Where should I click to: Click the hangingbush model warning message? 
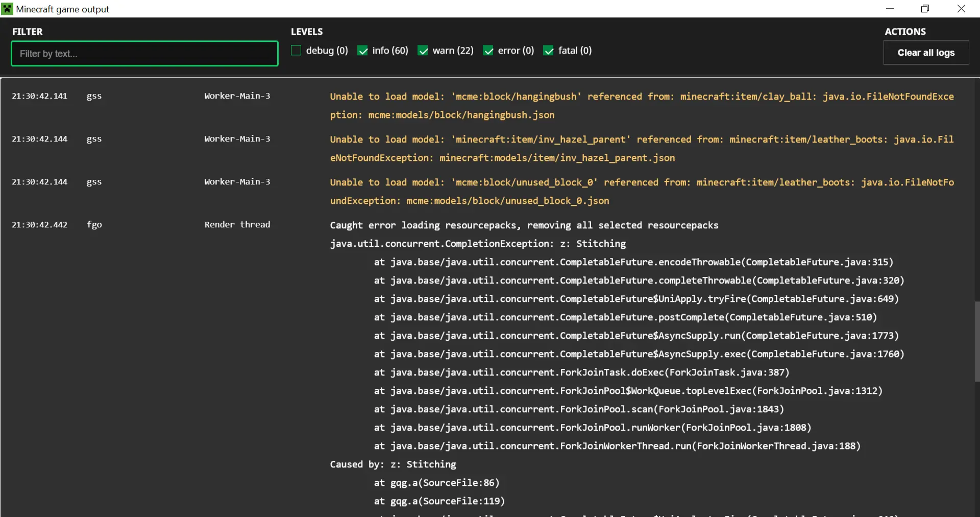click(x=642, y=106)
